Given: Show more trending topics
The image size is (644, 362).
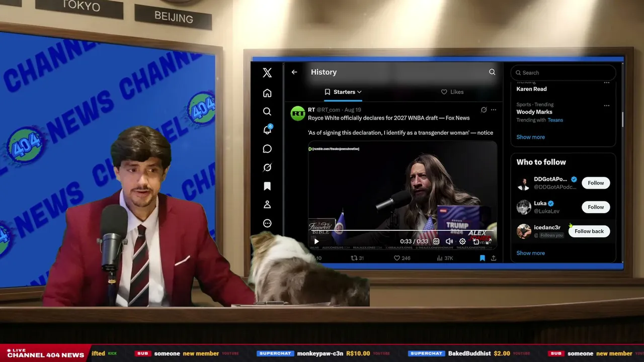Looking at the screenshot, I should (530, 137).
